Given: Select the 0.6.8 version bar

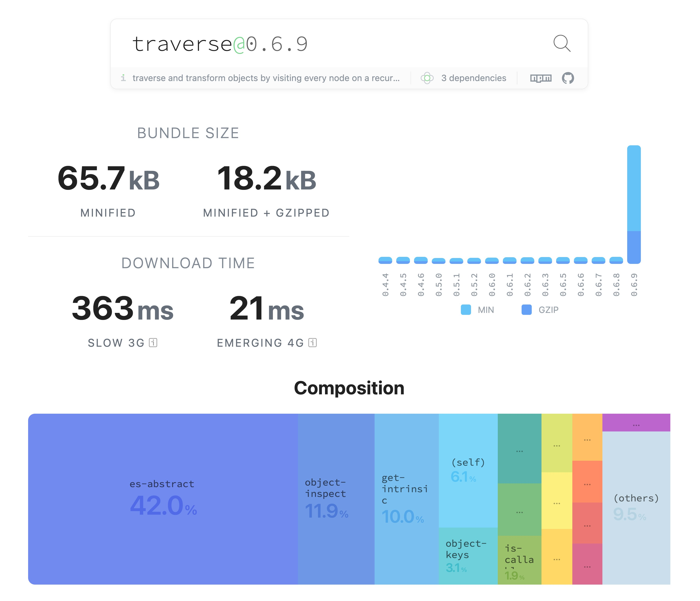Looking at the screenshot, I should (x=616, y=260).
